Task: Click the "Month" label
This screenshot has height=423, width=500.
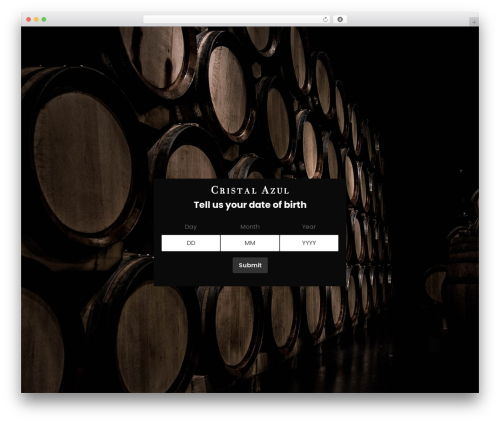Action: point(250,227)
